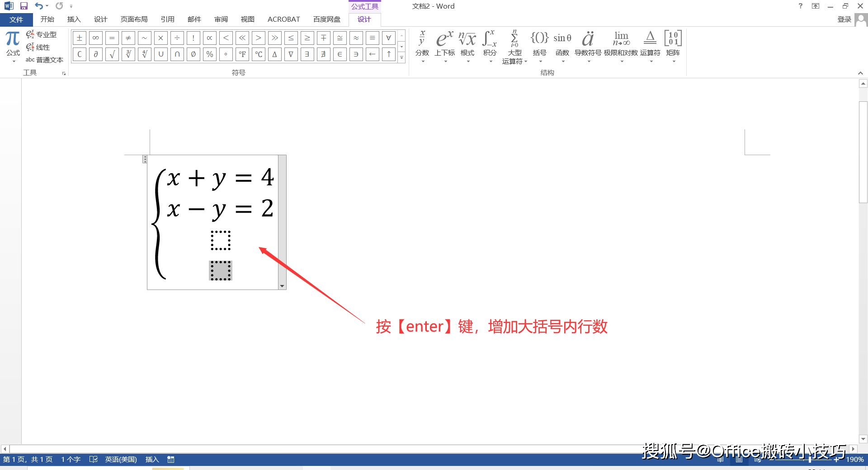Image resolution: width=868 pixels, height=470 pixels.
Task: Insert a Limit and Log structure
Action: pyautogui.click(x=621, y=45)
